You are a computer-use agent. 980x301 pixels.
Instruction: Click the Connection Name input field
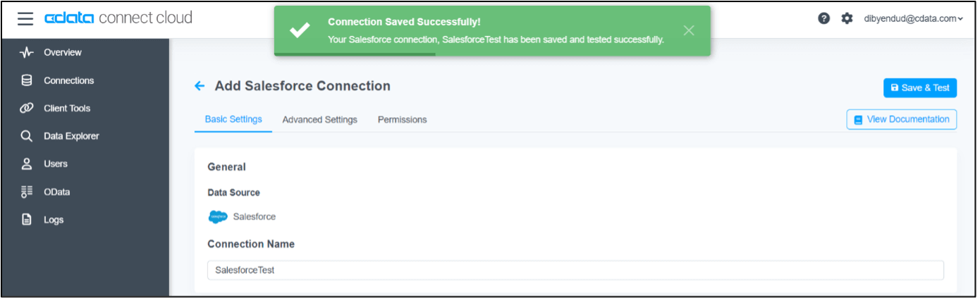(575, 270)
